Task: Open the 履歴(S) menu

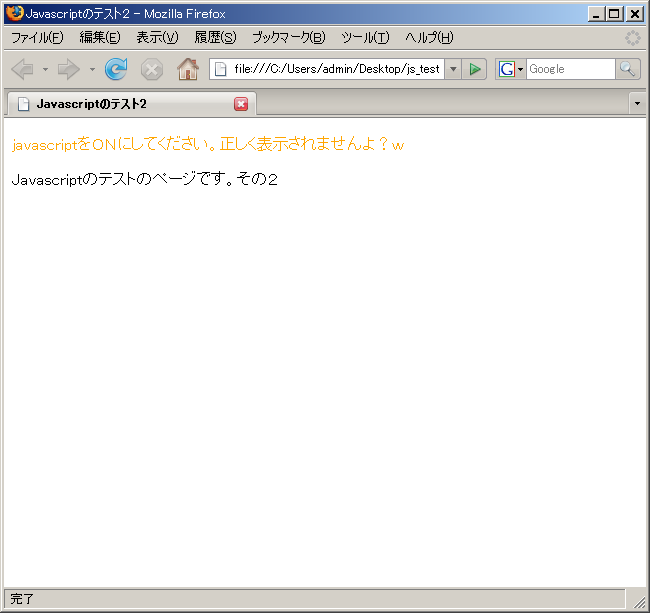Action: click(x=215, y=38)
